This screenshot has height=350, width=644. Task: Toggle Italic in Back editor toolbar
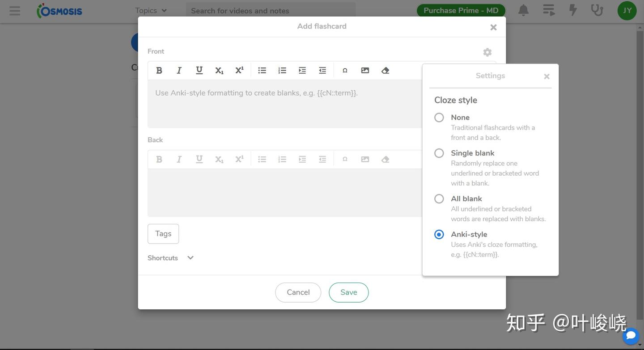(179, 159)
